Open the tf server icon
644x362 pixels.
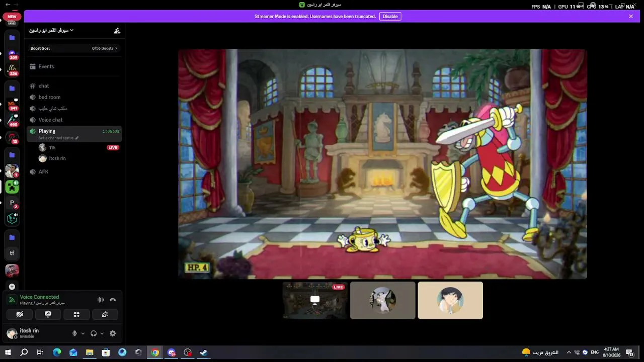pyautogui.click(x=12, y=253)
